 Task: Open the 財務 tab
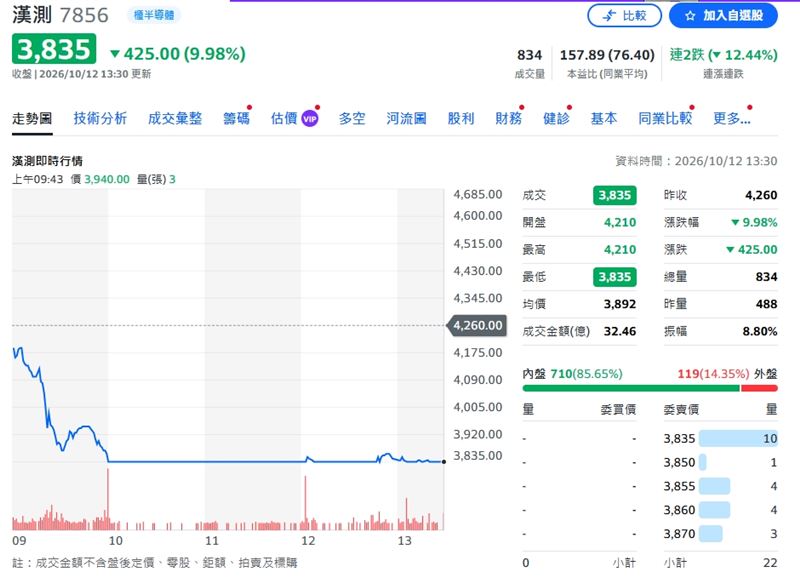point(509,118)
